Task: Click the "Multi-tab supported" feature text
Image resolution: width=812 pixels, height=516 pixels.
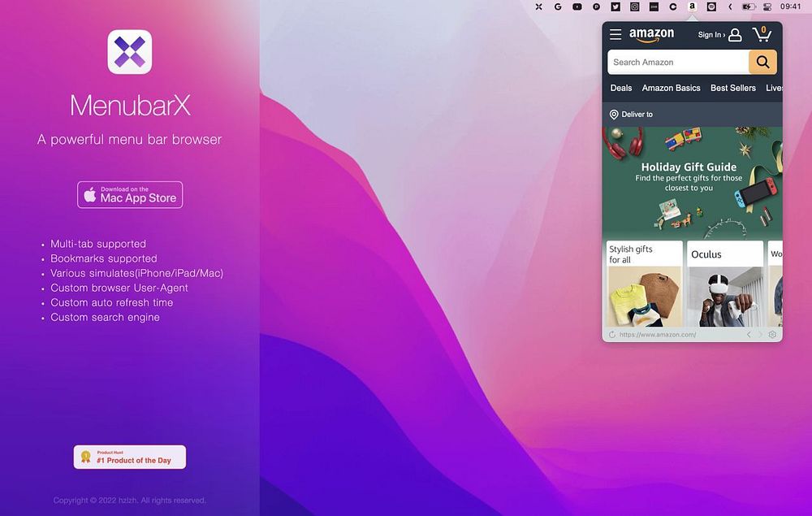Action: (x=98, y=244)
